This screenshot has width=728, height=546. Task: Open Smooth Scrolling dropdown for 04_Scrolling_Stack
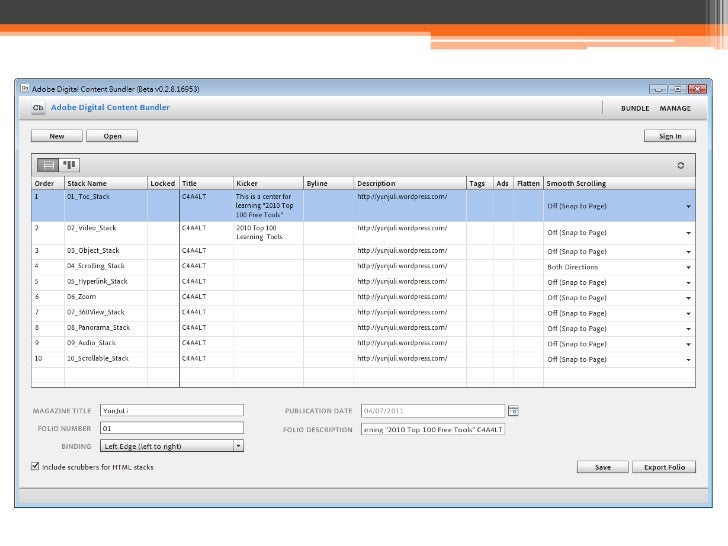coord(689,267)
